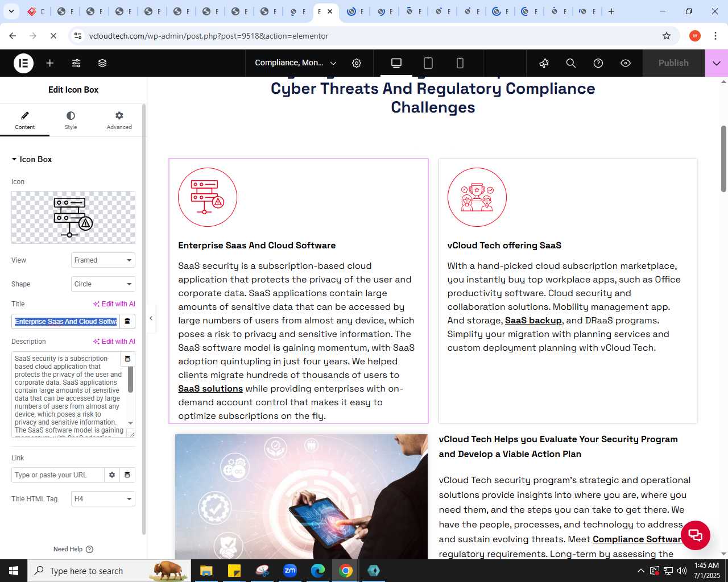Open File Explorer from taskbar
728x582 pixels.
point(206,571)
